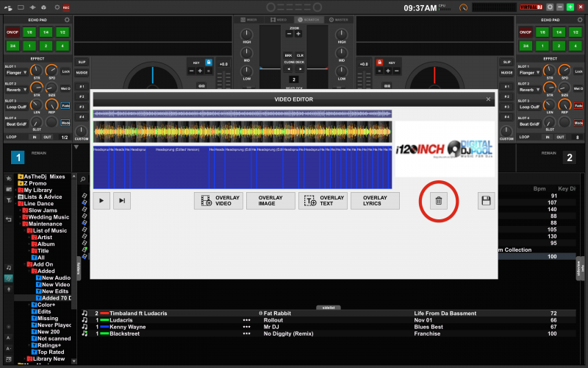
Task: Toggle Mode button on left Slot 4
Action: [65, 123]
